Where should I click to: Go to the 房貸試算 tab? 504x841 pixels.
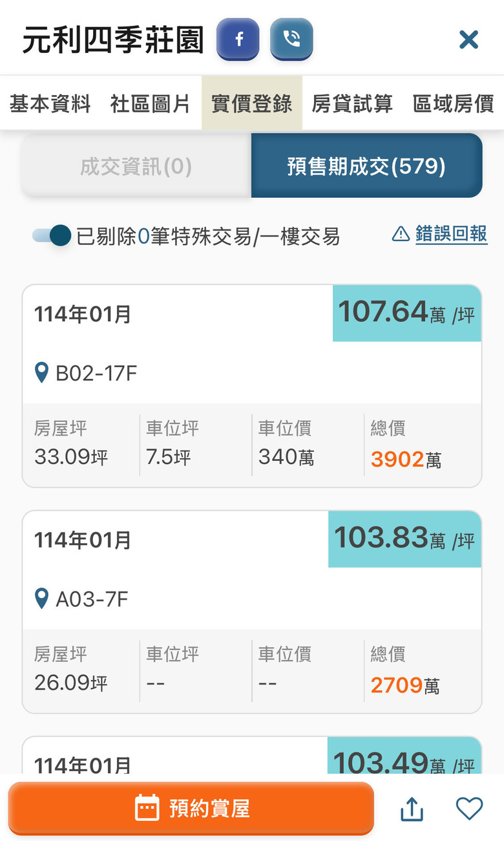(352, 103)
